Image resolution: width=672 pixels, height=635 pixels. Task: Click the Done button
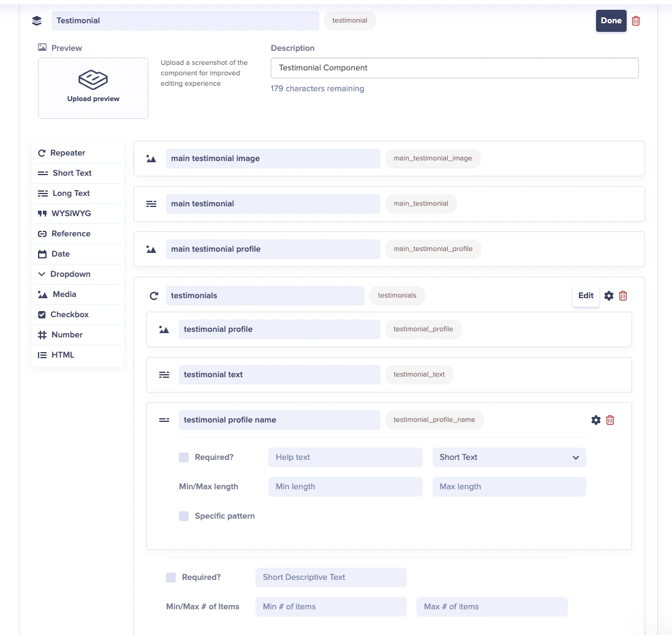pyautogui.click(x=611, y=21)
